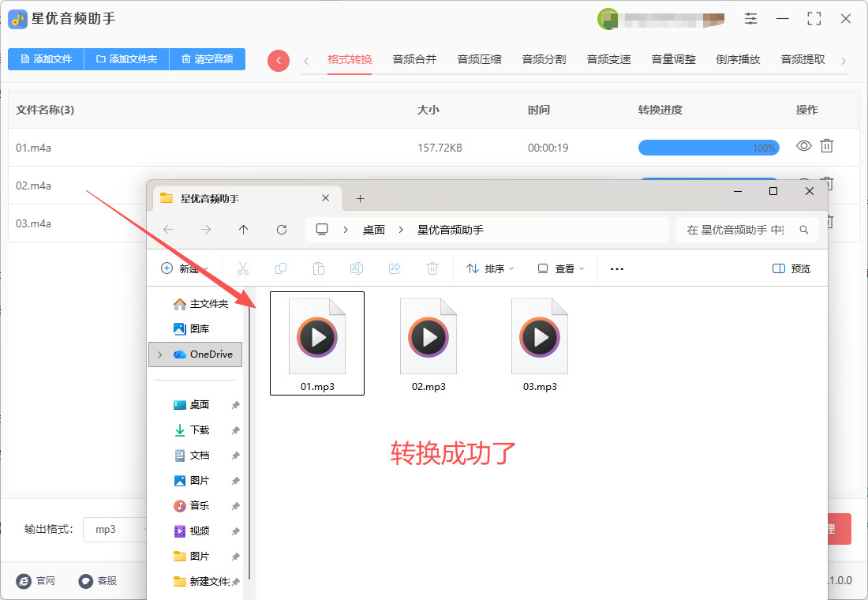Open the 查看 view dropdown
This screenshot has width=868, height=600.
561,268
